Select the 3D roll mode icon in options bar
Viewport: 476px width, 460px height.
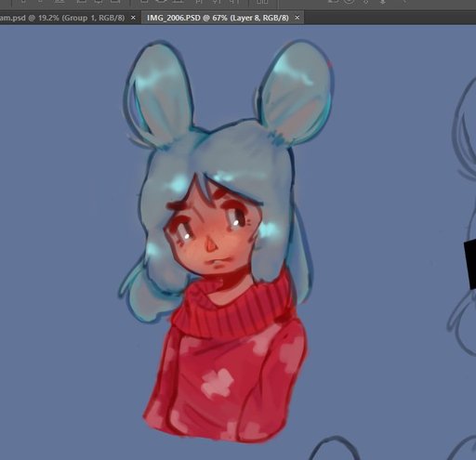point(350,1)
